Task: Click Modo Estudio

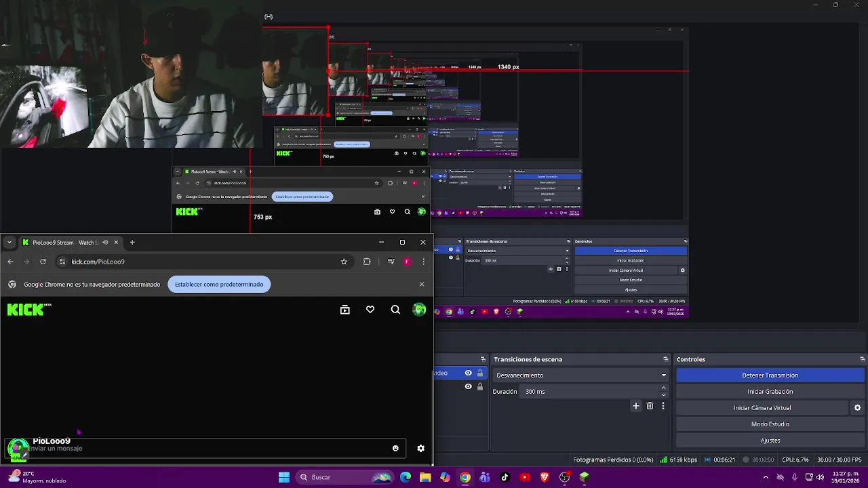Action: coord(770,424)
